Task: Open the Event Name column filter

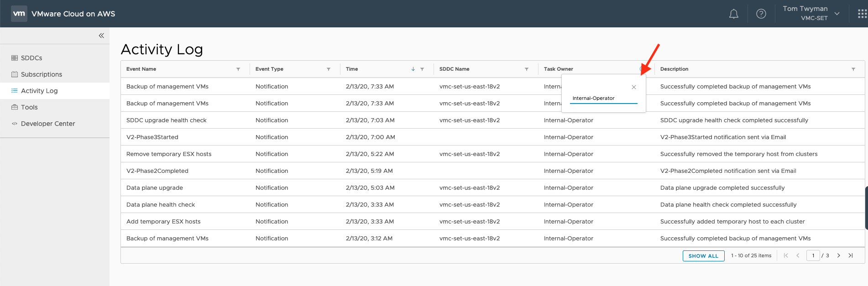Action: pyautogui.click(x=238, y=69)
